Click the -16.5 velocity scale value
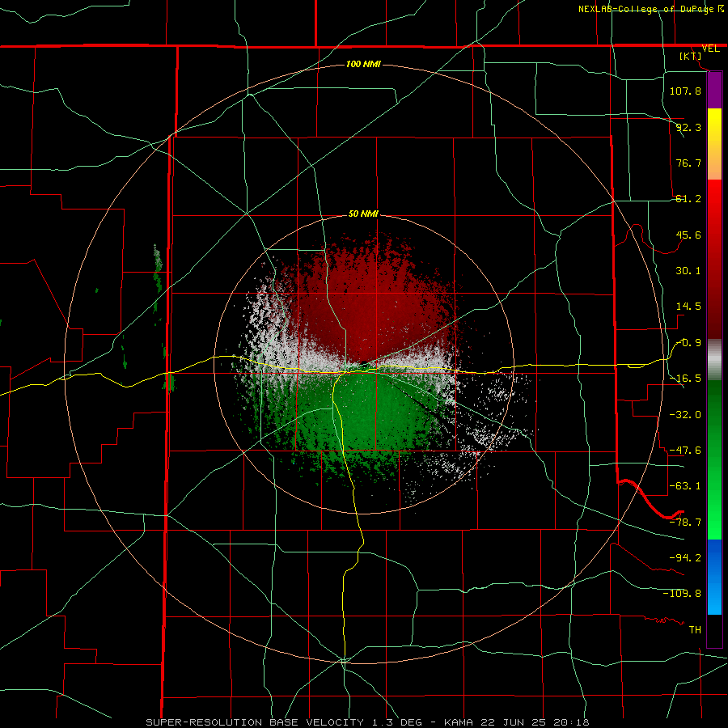This screenshot has width=728, height=728. [x=685, y=379]
